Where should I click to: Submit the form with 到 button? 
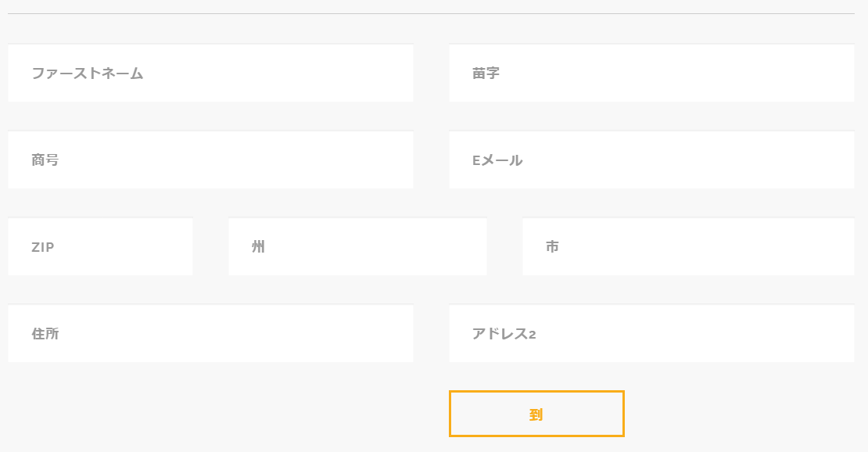pos(536,414)
